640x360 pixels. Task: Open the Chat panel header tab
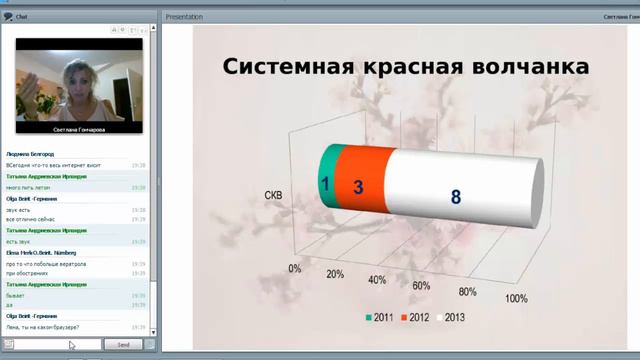click(79, 17)
